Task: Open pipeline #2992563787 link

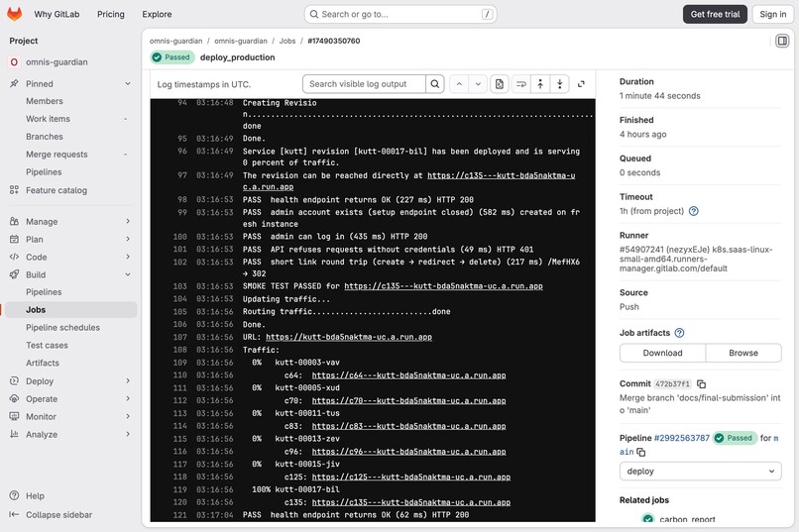Action: coord(681,438)
